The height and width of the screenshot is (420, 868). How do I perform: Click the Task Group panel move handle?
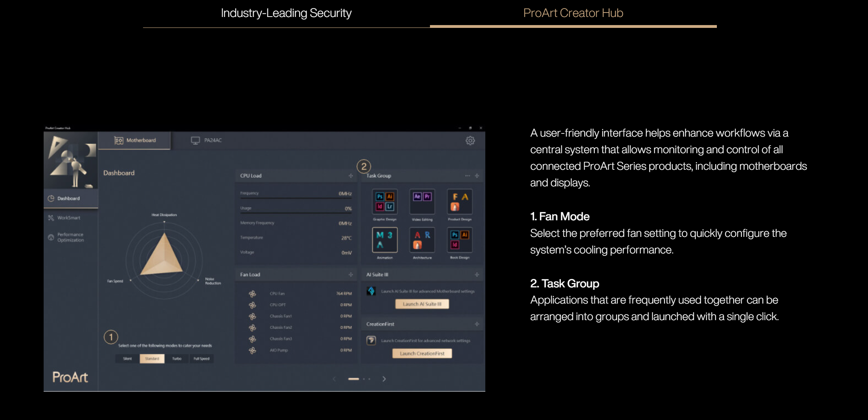coord(477,176)
